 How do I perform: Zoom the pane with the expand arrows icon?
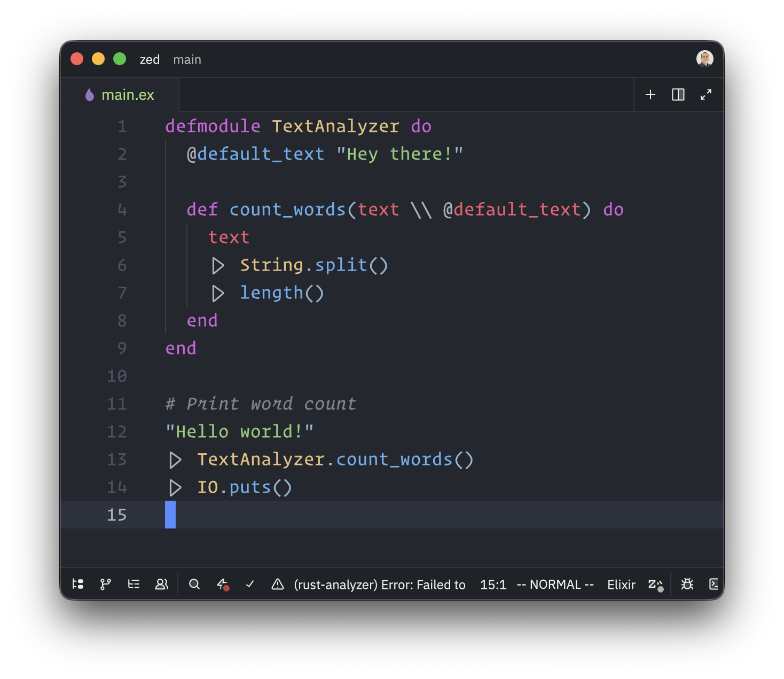(706, 94)
